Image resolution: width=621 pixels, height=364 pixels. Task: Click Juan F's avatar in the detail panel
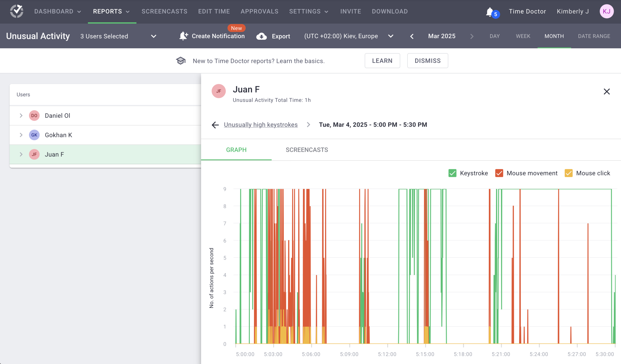point(218,91)
